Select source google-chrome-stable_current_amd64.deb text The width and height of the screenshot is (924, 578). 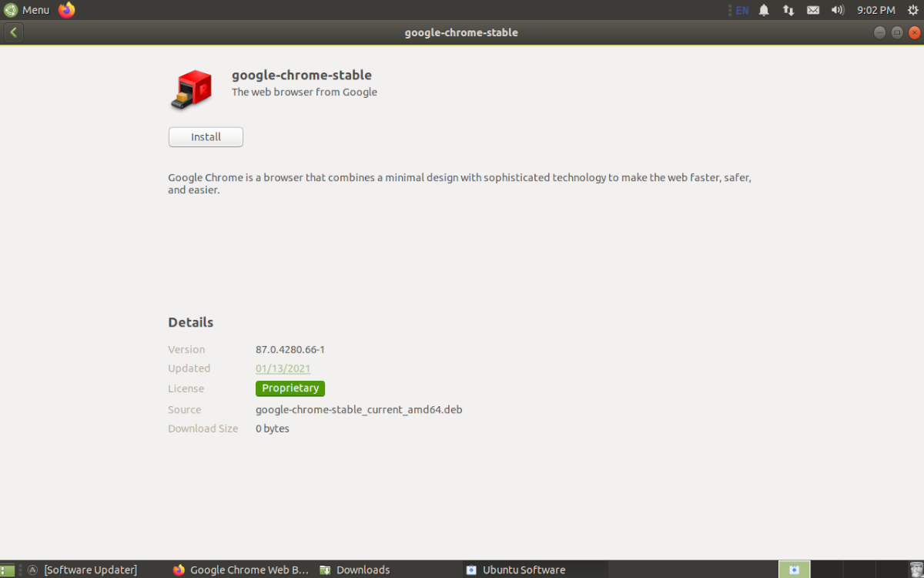[x=359, y=409]
